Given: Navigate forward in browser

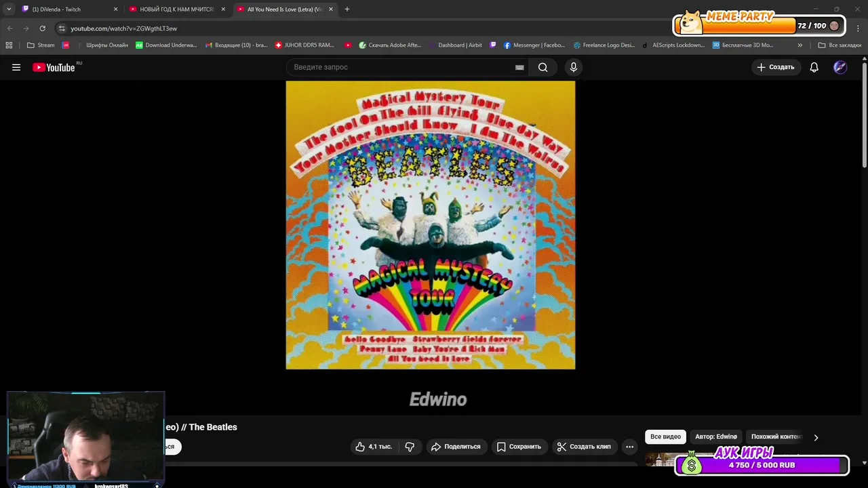Looking at the screenshot, I should [x=26, y=28].
